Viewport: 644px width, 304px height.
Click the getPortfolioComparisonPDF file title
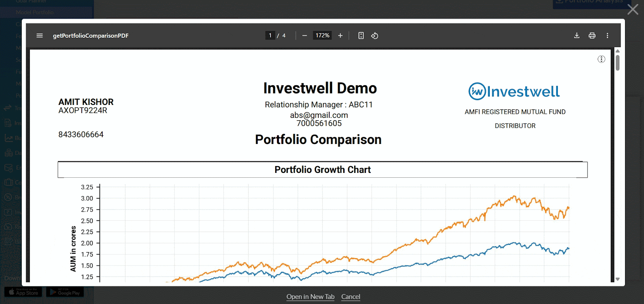[91, 35]
